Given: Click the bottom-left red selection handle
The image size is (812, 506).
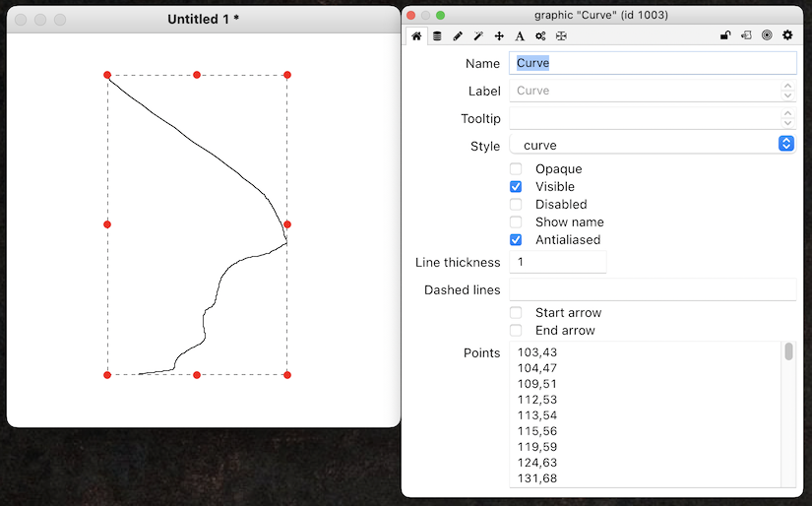Looking at the screenshot, I should click(107, 375).
